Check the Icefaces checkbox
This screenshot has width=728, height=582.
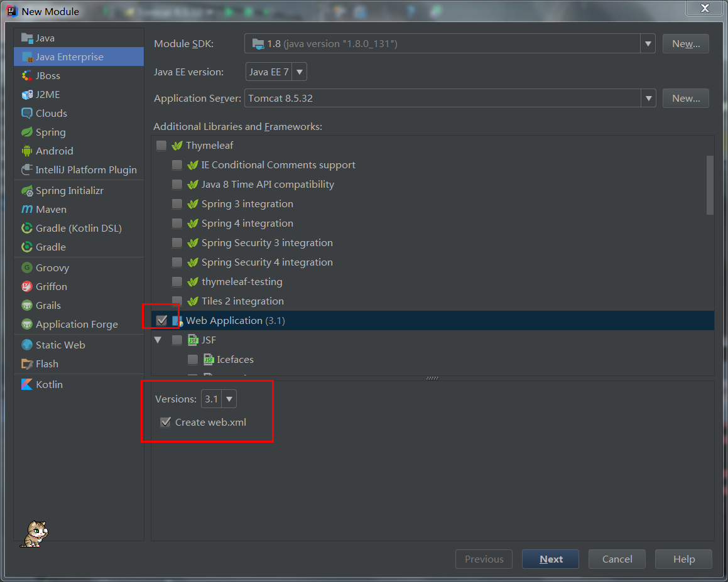point(193,360)
